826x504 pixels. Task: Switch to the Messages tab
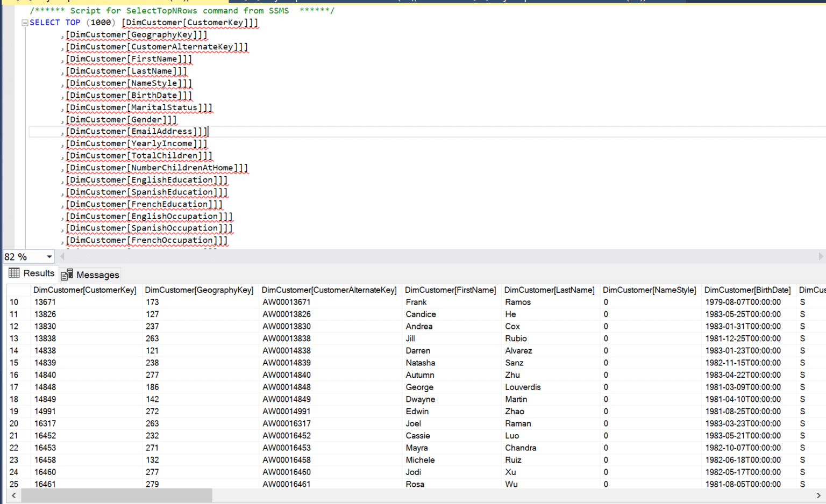pyautogui.click(x=97, y=275)
